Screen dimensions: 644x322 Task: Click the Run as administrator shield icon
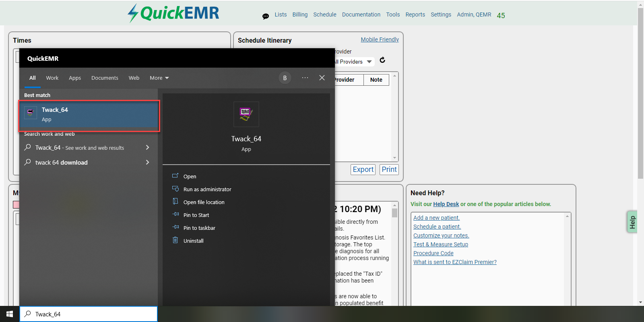click(x=175, y=189)
